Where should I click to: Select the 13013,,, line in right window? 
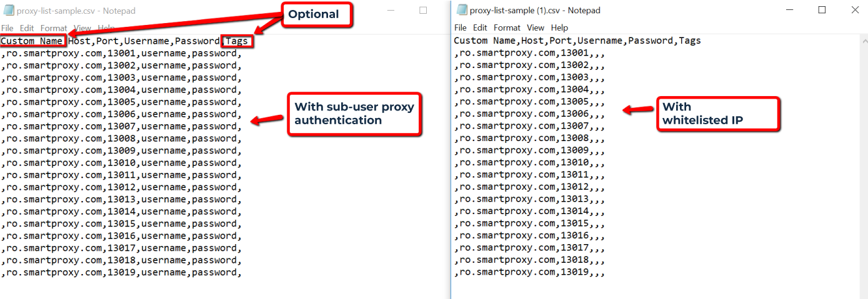click(x=530, y=199)
